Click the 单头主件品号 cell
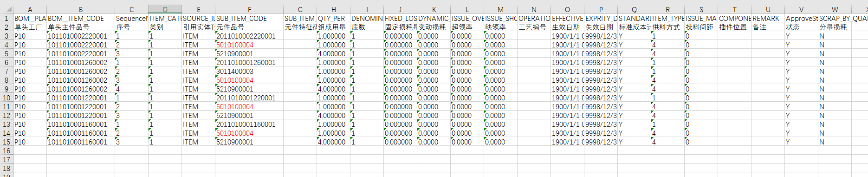The height and width of the screenshot is (177, 868). (81, 27)
